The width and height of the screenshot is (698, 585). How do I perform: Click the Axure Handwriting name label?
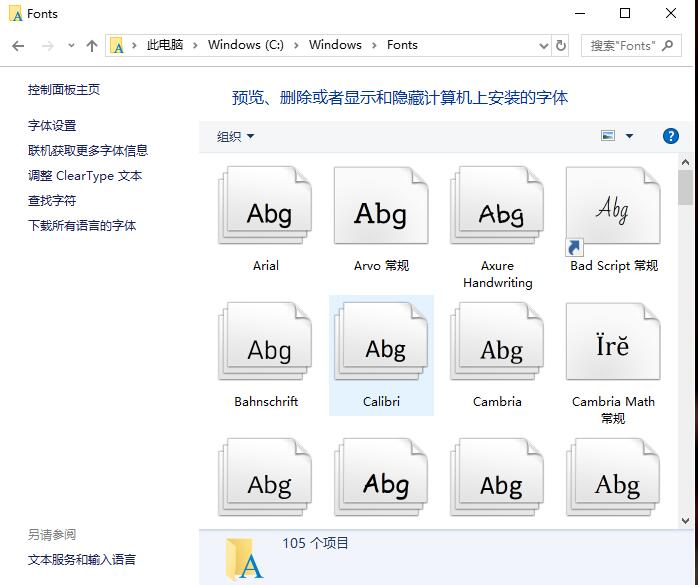tap(498, 274)
